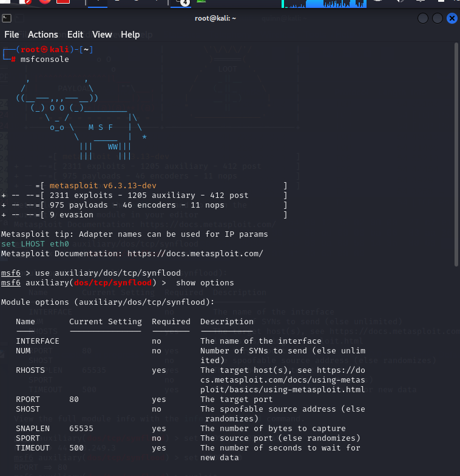This screenshot has height=476, width=460.
Task: Click the terminal icon in the title bar
Action: pyautogui.click(x=7, y=18)
